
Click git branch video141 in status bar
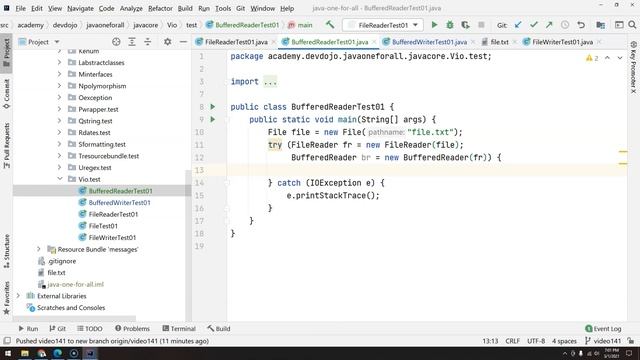coord(603,340)
